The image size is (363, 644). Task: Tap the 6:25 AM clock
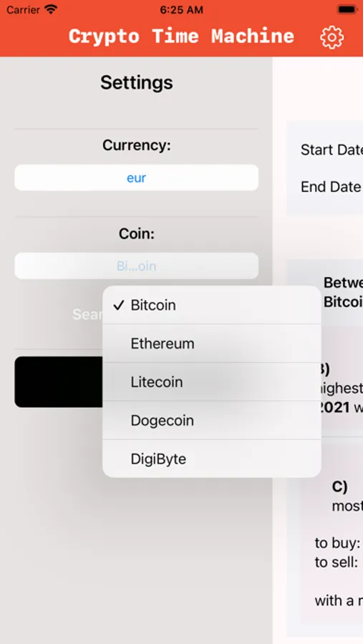[x=181, y=10]
